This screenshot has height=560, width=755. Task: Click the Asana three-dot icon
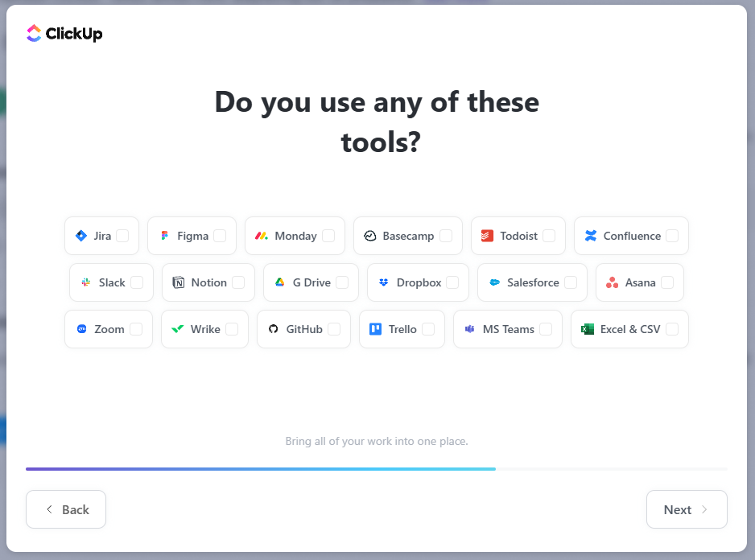(612, 282)
